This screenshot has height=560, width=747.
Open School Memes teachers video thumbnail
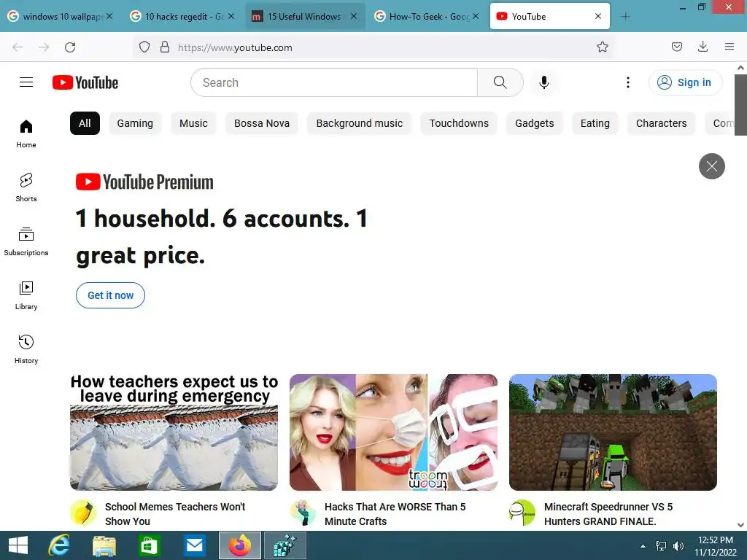(174, 432)
